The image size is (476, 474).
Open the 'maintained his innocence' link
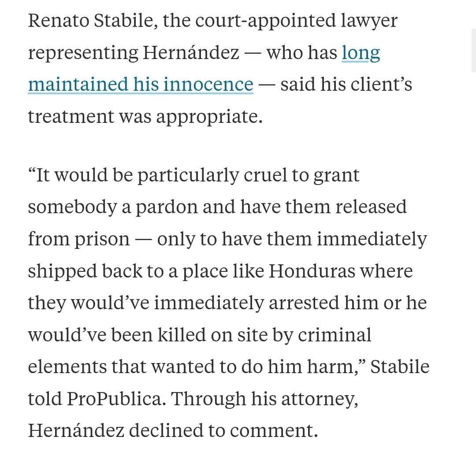point(141,84)
